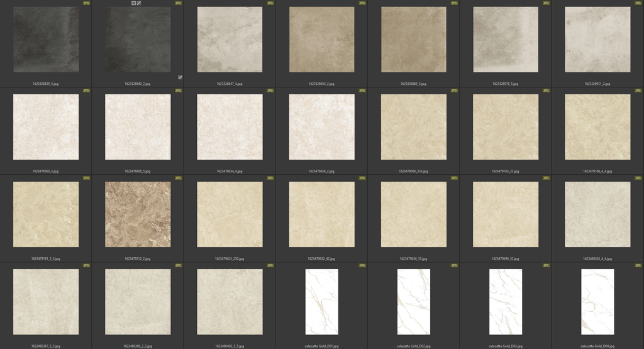Click the diagonal slash icon above thumbnail 1623326840_2
644x349 pixels.
(x=139, y=3)
